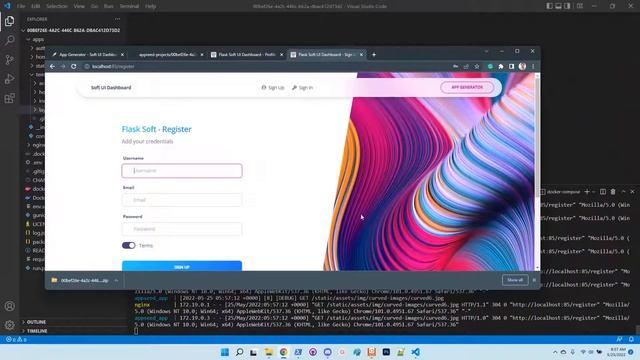Kill the terminal with trash icon
Image resolution: width=640 pixels, height=360 pixels.
(x=613, y=191)
